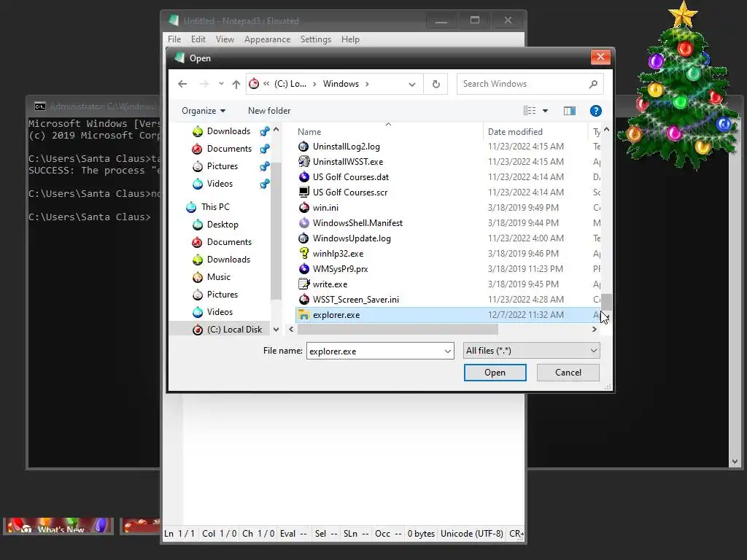Click the UninstallLog2.log icon

303,146
